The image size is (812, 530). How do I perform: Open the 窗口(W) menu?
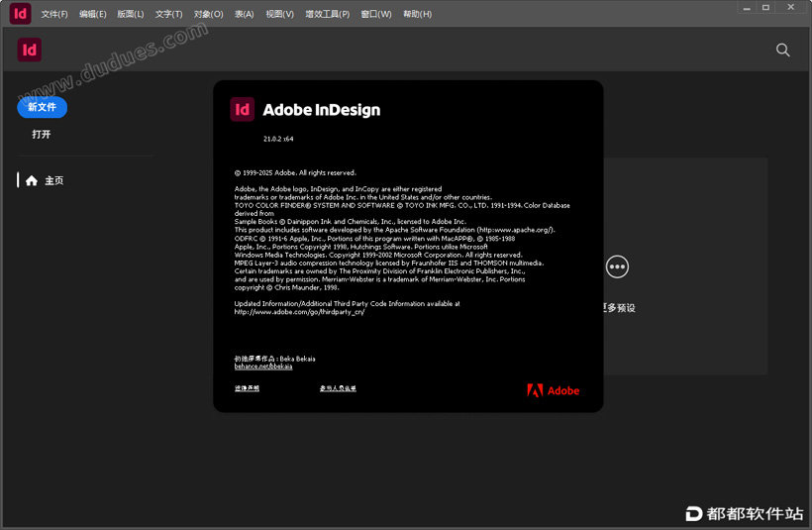click(x=376, y=14)
